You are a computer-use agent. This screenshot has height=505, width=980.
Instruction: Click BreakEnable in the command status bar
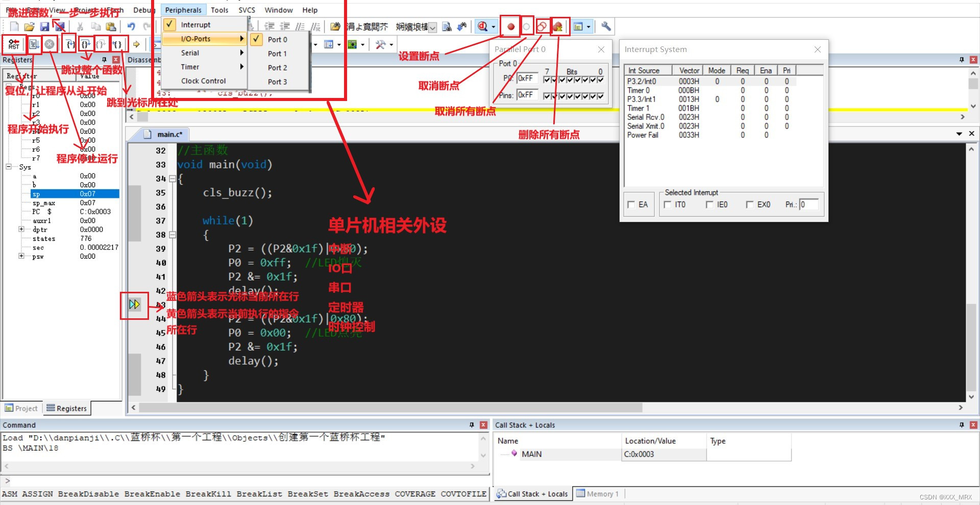click(152, 494)
